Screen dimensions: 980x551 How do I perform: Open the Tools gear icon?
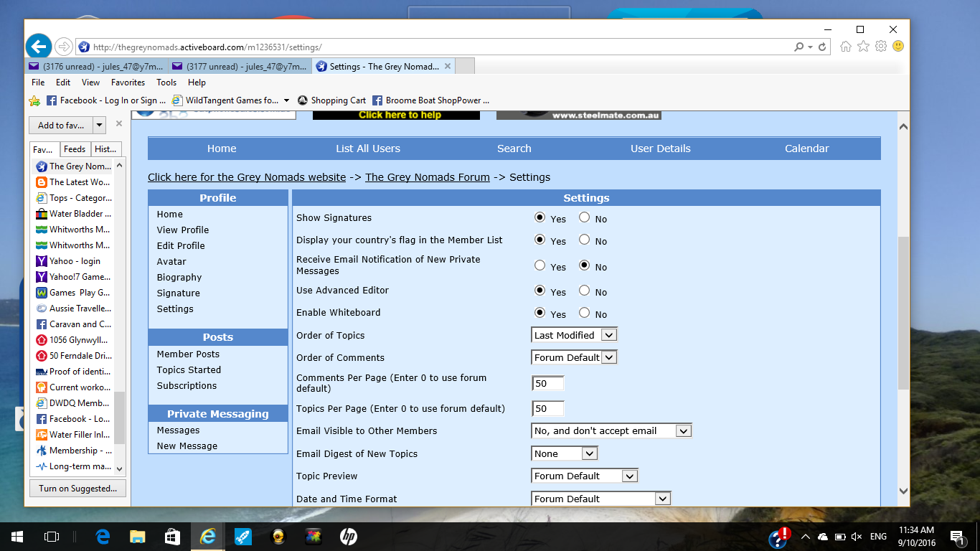point(880,47)
